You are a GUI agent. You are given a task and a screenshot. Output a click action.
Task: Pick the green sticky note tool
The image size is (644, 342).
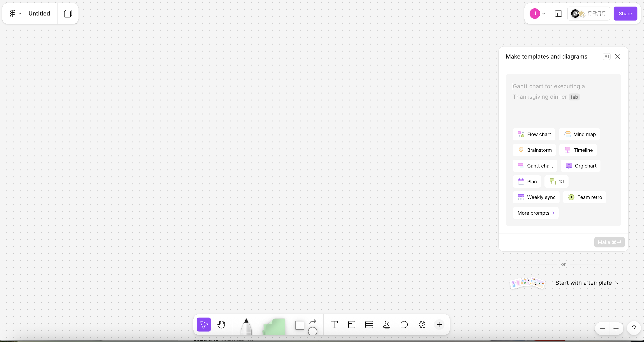[x=274, y=326]
